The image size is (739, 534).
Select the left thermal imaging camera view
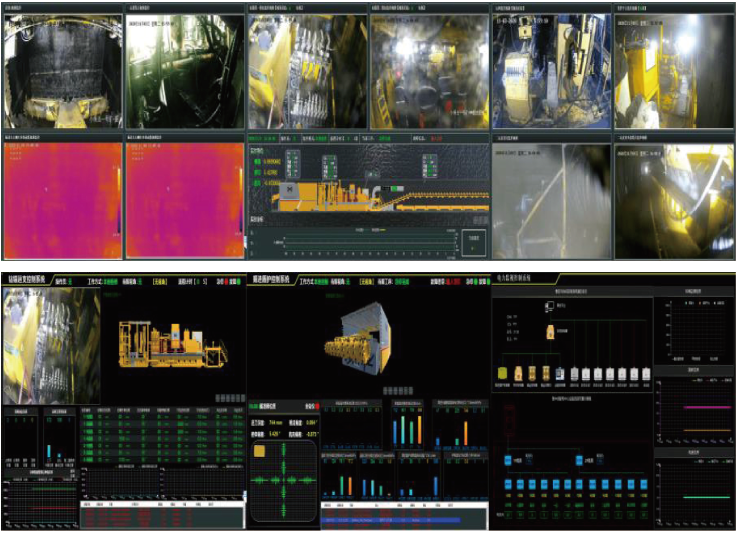click(x=62, y=198)
